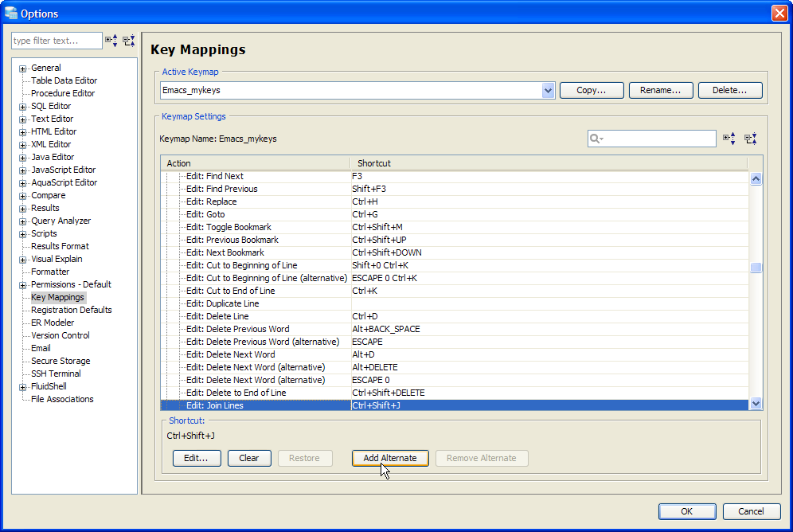Select Table Data Editor in tree
Screen dimensions: 793x532
pyautogui.click(x=64, y=80)
